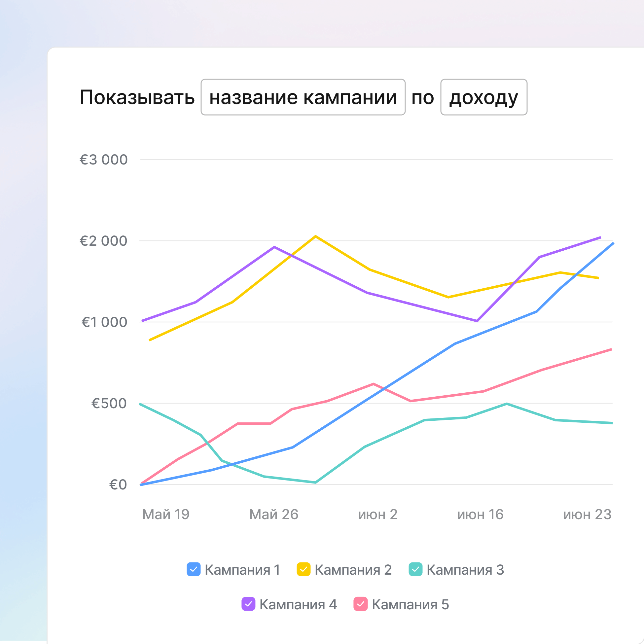Open the 'доходу' metric dropdown
This screenshot has height=644, width=644.
click(484, 97)
